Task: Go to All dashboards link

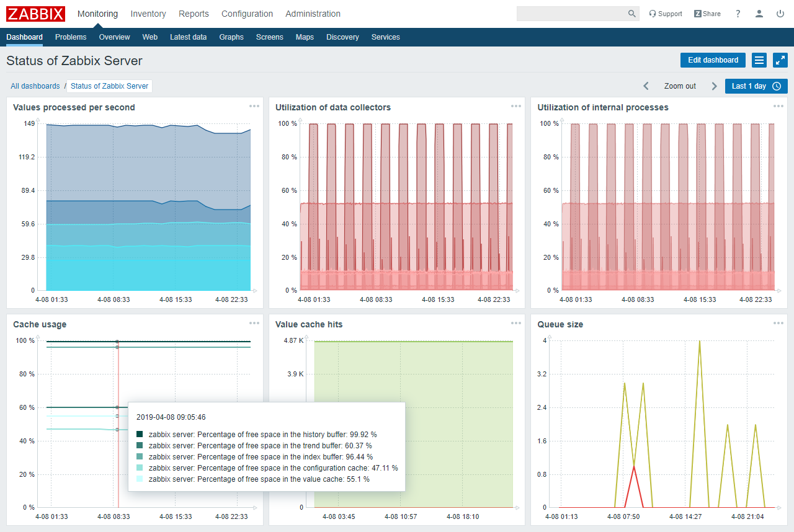Action: 35,86
